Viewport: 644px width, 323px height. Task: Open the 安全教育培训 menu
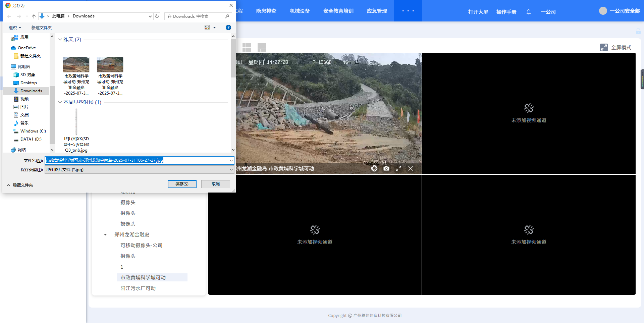338,11
